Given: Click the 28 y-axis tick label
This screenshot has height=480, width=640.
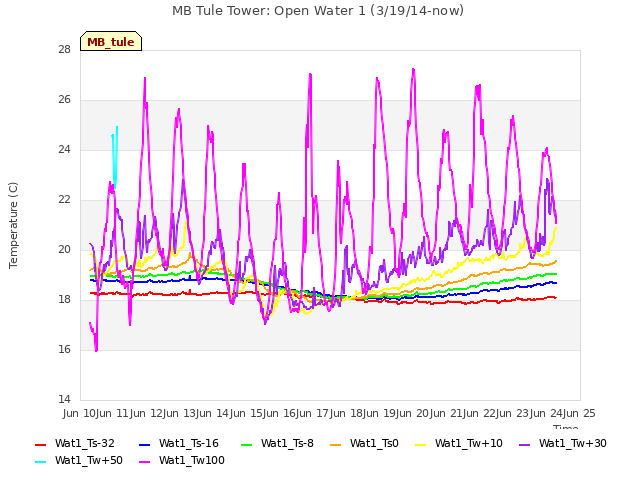Looking at the screenshot, I should [x=64, y=49].
